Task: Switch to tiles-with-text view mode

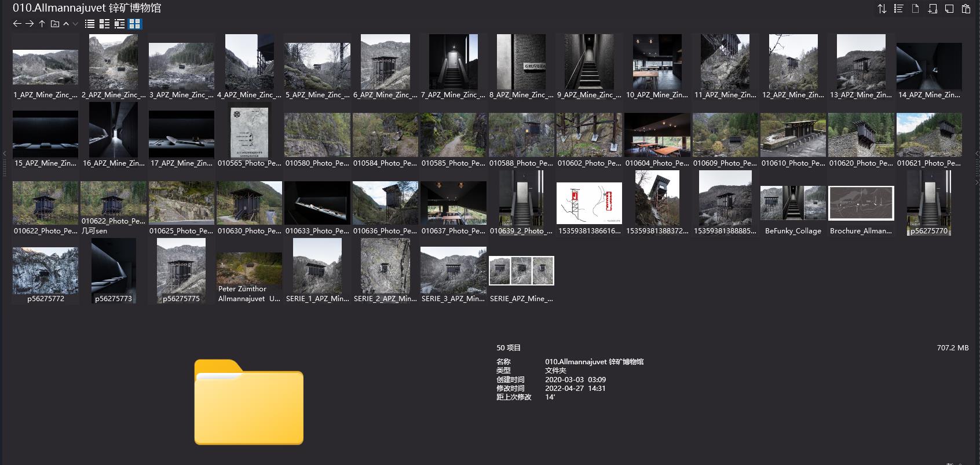Action: [119, 24]
